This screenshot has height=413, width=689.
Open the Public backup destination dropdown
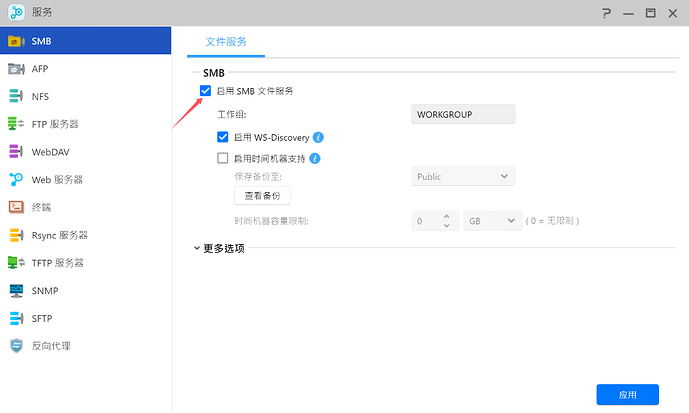point(463,177)
